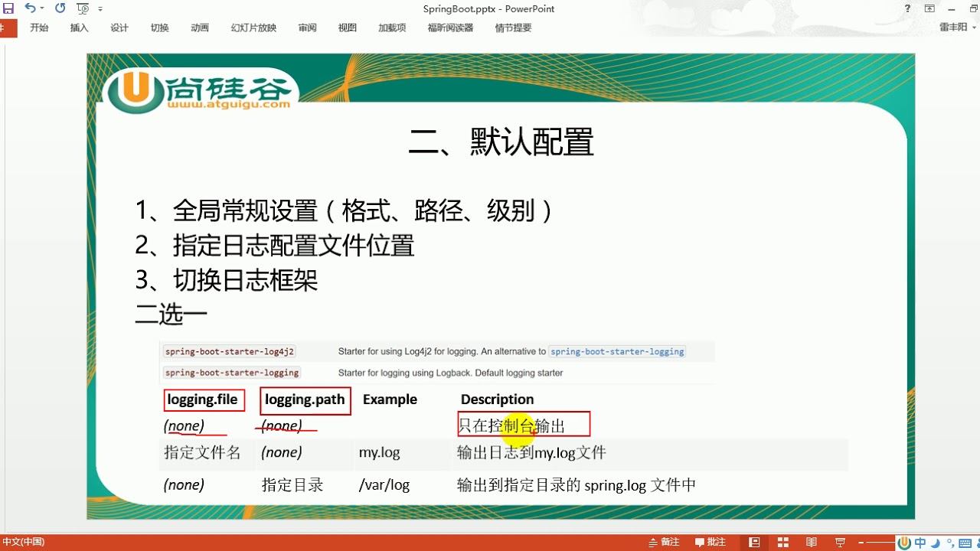Viewport: 980px width, 551px height.
Task: Click the spring-boot-starter-logging code text in left column
Action: click(x=231, y=373)
